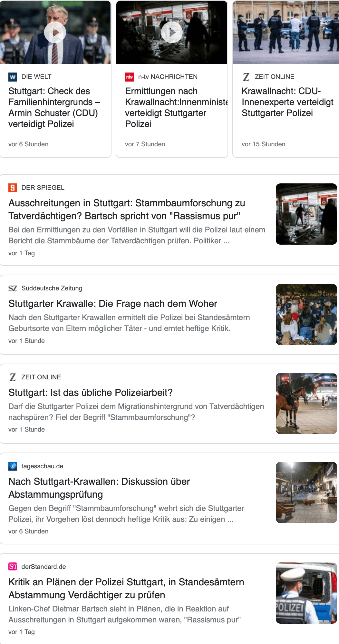Play the n-tv Krawallnacht video
The image size is (339, 644).
172,32
